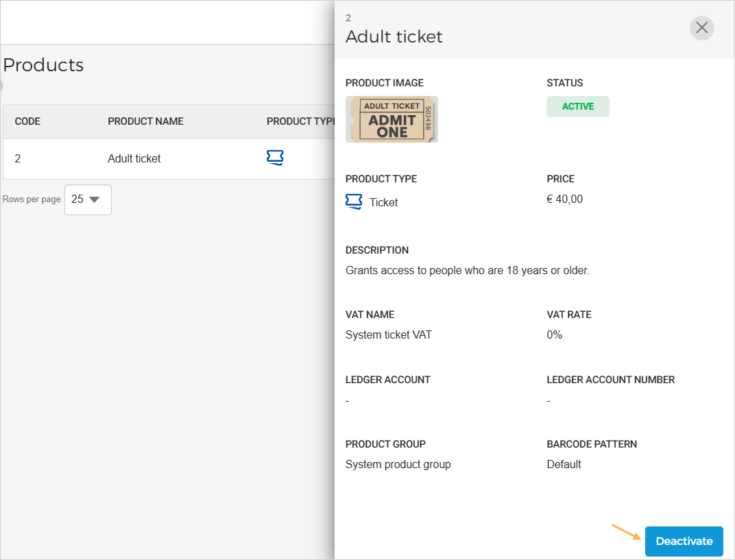This screenshot has height=560, width=735.
Task: Select the Adult ticket row name
Action: click(134, 159)
